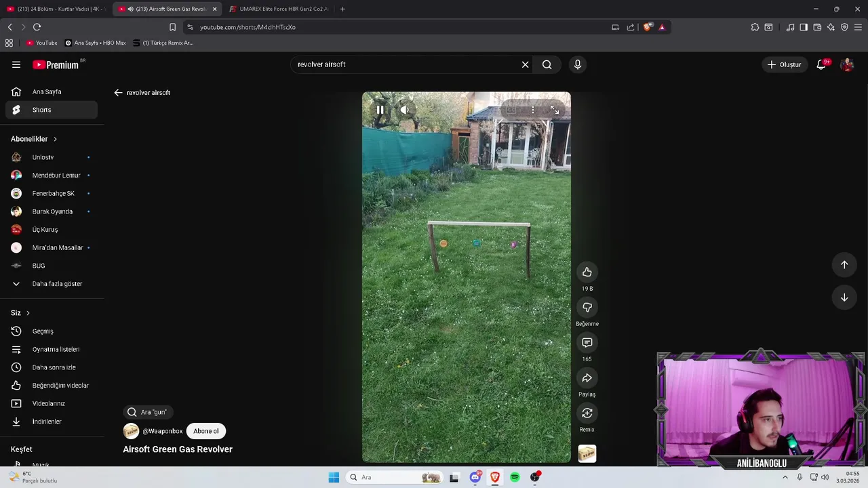Open Türkçe Remix bookmark
868x488 pixels.
[x=163, y=43]
